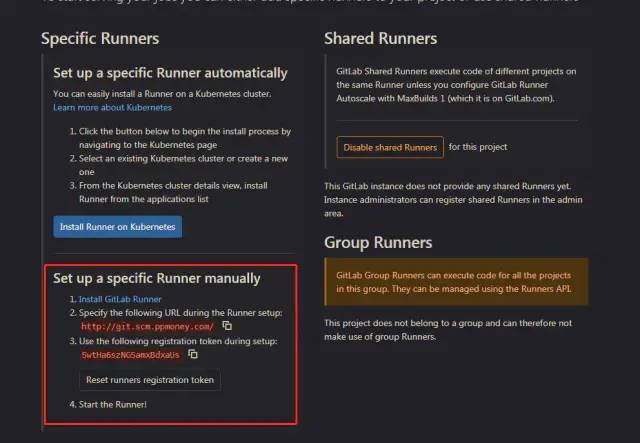This screenshot has width=640, height=443.
Task: Click 'Set up a specific Runner manually' heading
Action: point(157,278)
